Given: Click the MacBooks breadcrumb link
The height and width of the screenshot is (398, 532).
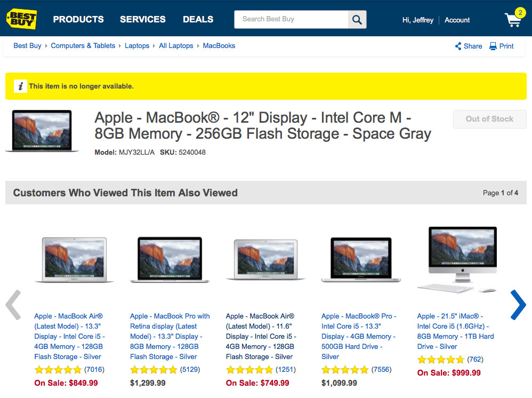Looking at the screenshot, I should (x=219, y=46).
